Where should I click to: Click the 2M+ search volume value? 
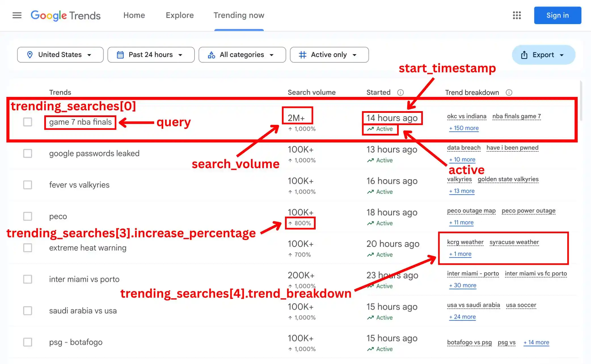click(x=296, y=118)
